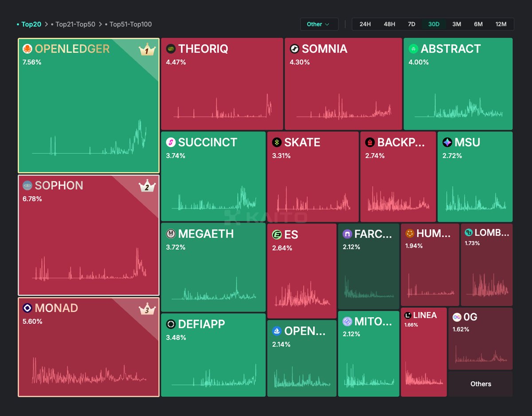
Task: Click the ES 2.64% value
Action: click(x=282, y=248)
